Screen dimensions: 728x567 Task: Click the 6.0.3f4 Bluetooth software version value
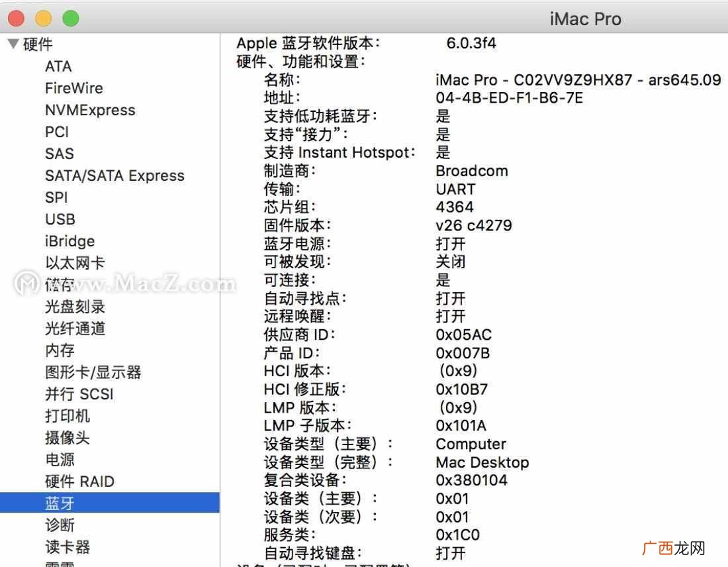point(471,43)
